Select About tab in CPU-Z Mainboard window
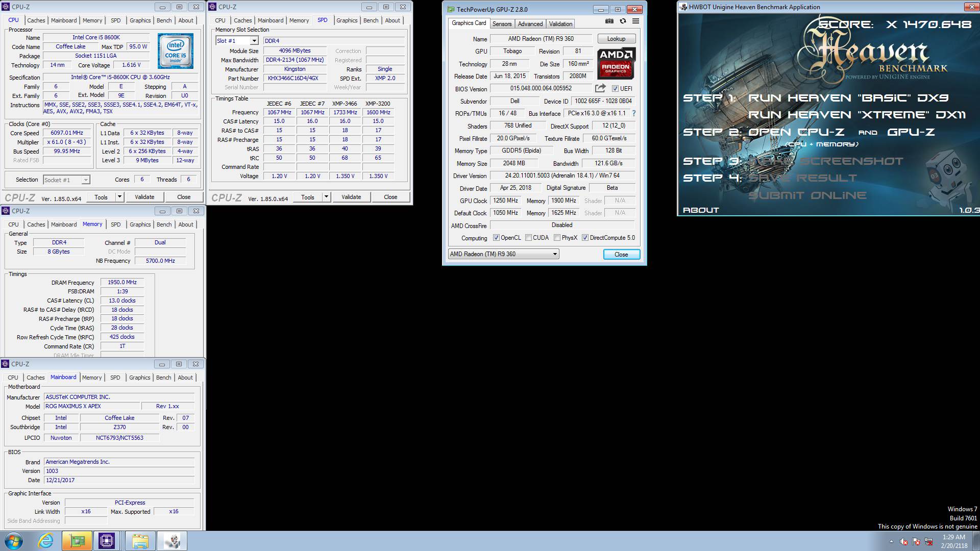 185,378
